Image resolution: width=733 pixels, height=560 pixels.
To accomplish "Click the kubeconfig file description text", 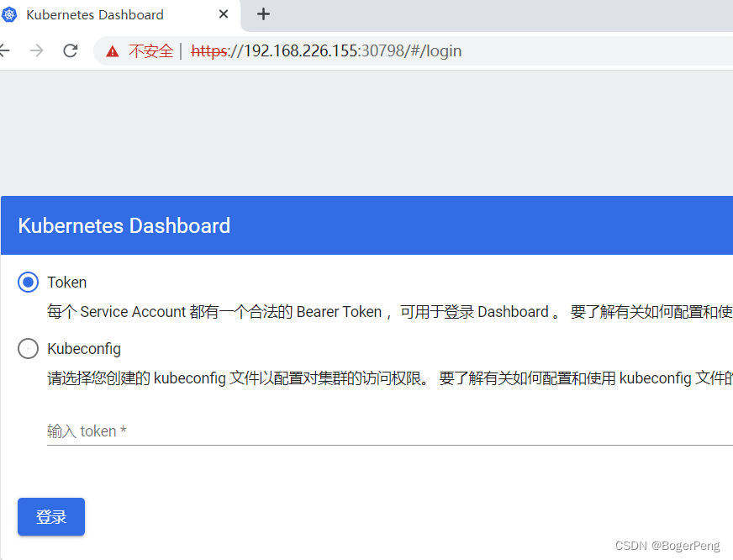I will click(x=390, y=378).
